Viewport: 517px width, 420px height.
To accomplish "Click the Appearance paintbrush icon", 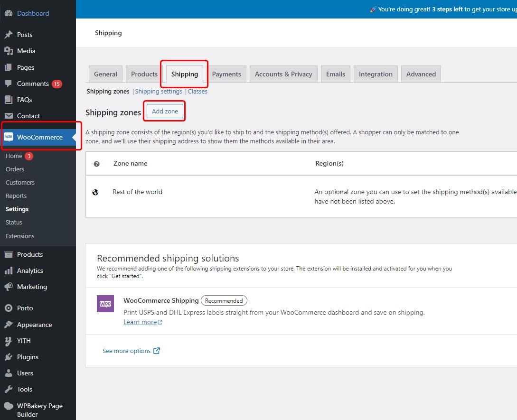I will pos(9,325).
